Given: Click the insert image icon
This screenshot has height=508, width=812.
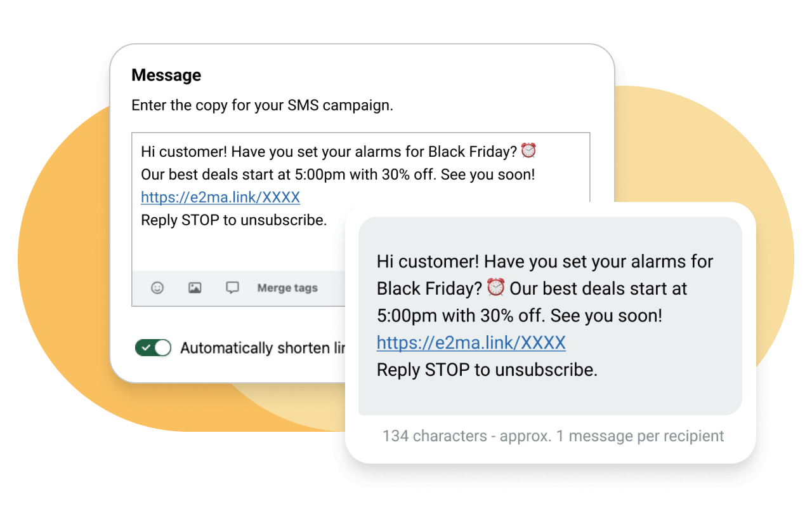Looking at the screenshot, I should pos(194,288).
